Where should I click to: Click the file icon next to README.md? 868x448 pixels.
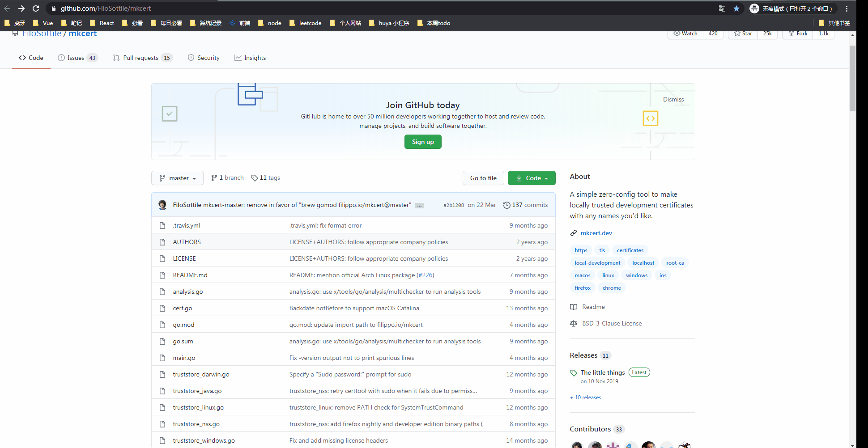[162, 275]
